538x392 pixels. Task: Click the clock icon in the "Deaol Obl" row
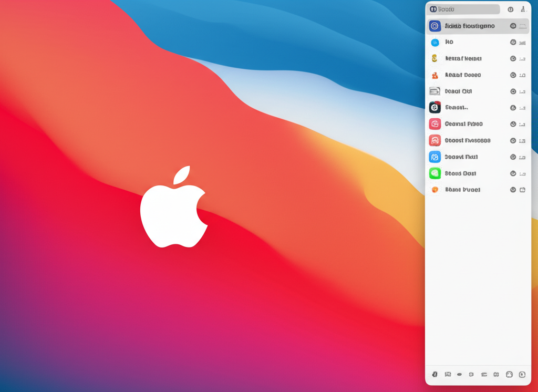[x=513, y=91]
